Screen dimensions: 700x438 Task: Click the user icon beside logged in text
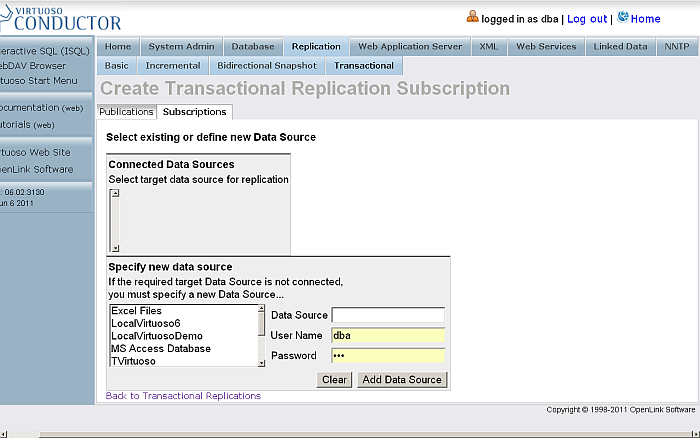click(472, 17)
